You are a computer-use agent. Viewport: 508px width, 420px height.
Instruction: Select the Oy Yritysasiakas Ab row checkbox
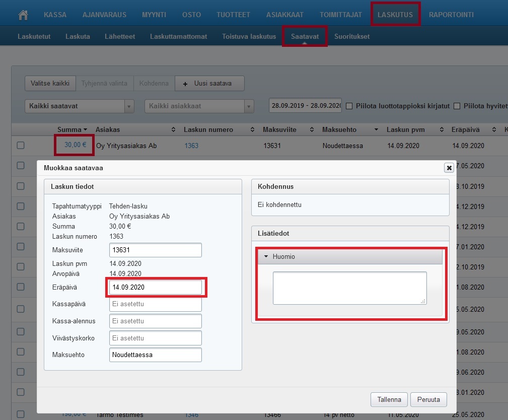pos(21,146)
